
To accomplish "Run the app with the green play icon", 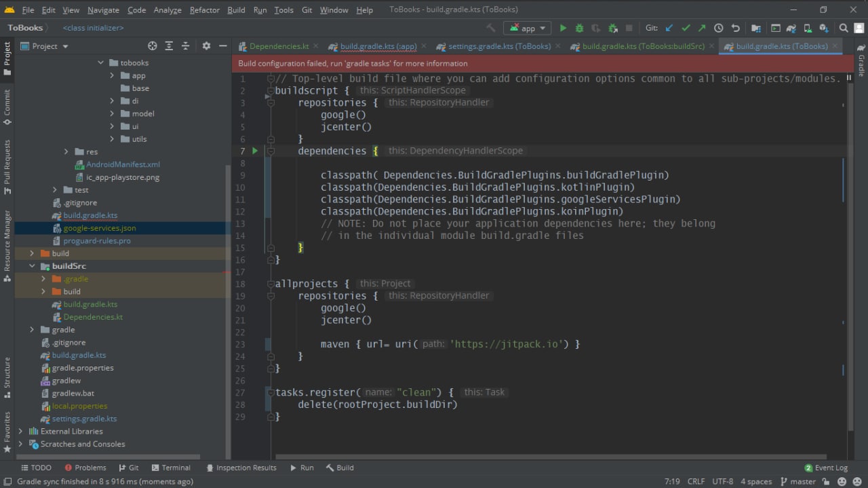I will pyautogui.click(x=562, y=28).
